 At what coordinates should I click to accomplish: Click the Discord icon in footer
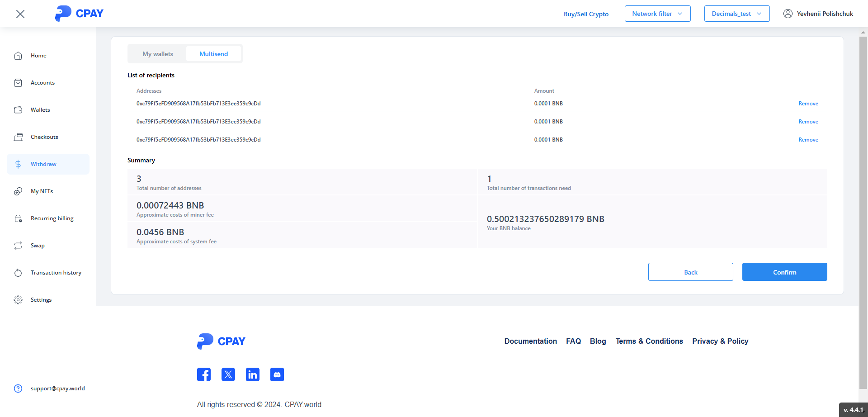(x=277, y=374)
